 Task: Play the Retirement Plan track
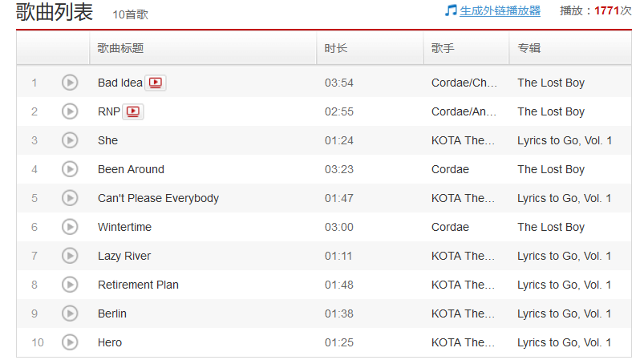coord(70,285)
